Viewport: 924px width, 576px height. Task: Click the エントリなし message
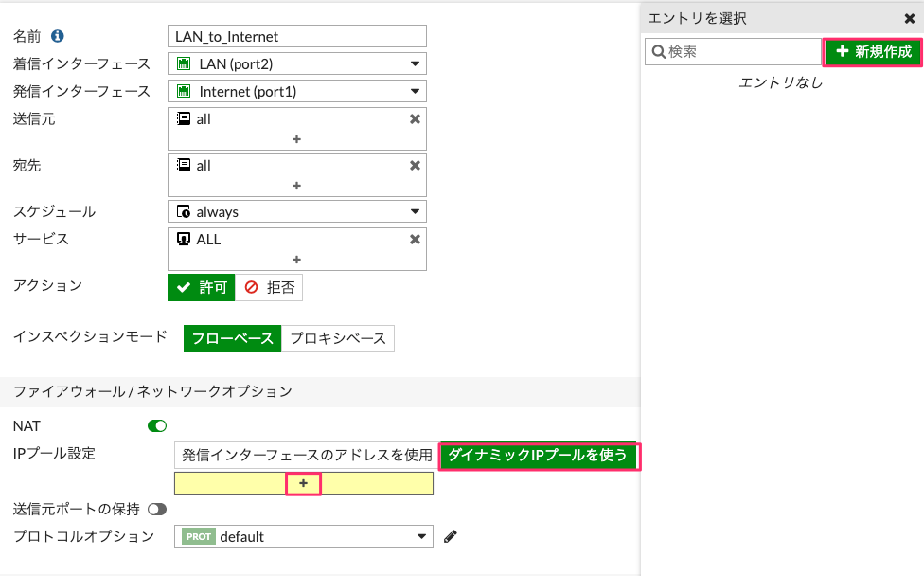point(781,82)
